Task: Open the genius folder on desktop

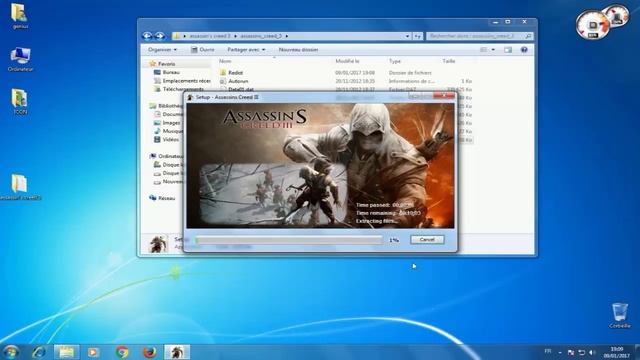Action: pos(20,16)
